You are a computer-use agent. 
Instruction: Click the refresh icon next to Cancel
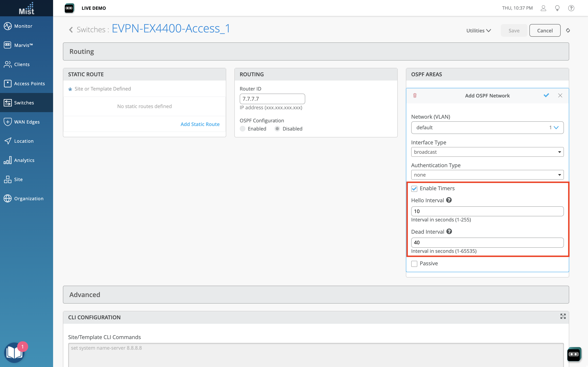tap(568, 31)
